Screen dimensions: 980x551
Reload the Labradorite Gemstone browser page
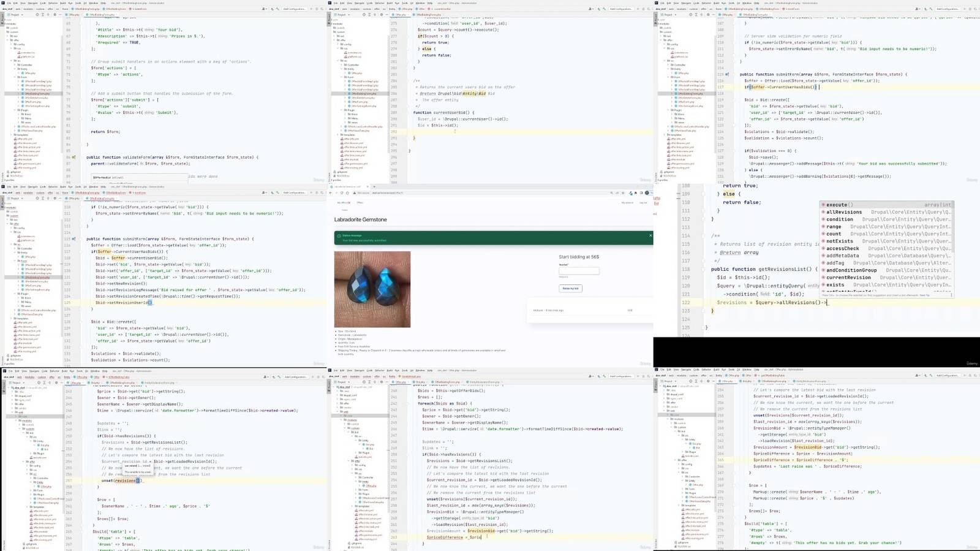[x=342, y=193]
